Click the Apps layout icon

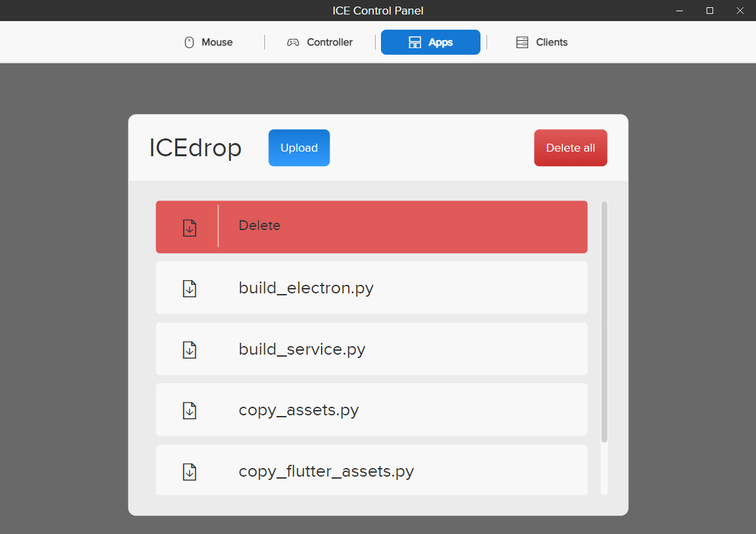coord(415,42)
